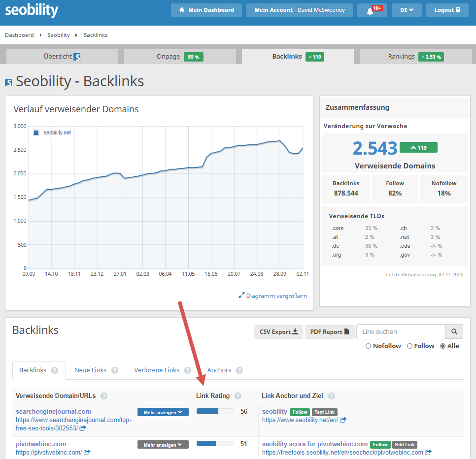This screenshot has width=476, height=459.
Task: Click the Nofollow 18% value
Action: pyautogui.click(x=444, y=193)
